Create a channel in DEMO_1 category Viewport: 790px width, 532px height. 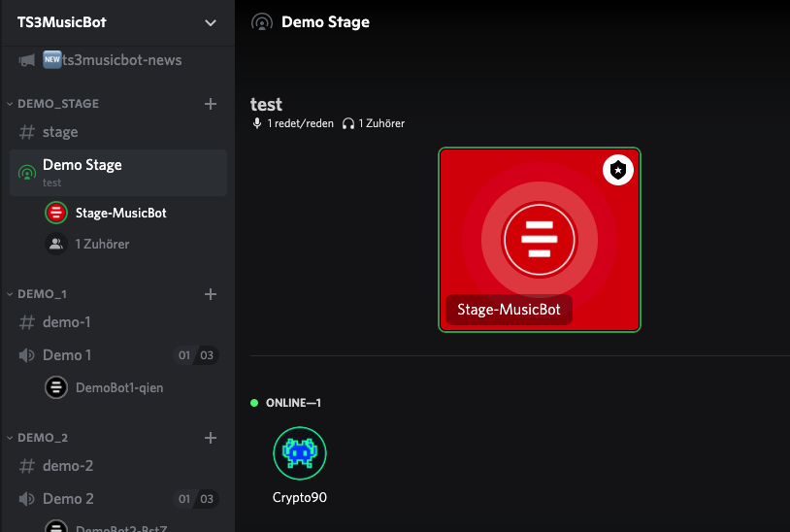(x=211, y=294)
